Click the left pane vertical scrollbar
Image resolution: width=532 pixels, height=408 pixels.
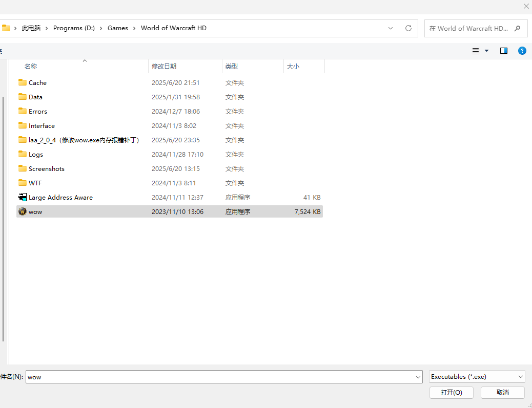point(3,219)
